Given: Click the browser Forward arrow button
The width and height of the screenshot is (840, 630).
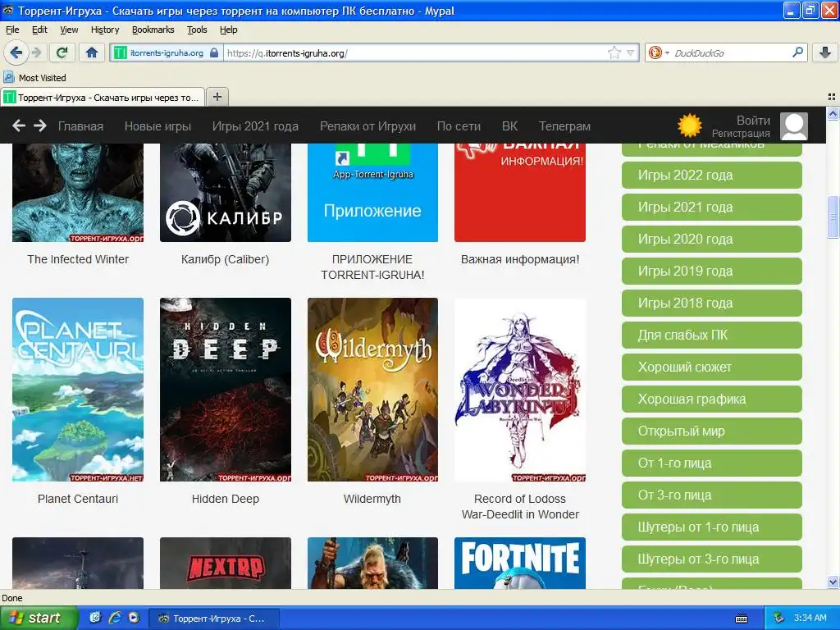Looking at the screenshot, I should pyautogui.click(x=36, y=52).
